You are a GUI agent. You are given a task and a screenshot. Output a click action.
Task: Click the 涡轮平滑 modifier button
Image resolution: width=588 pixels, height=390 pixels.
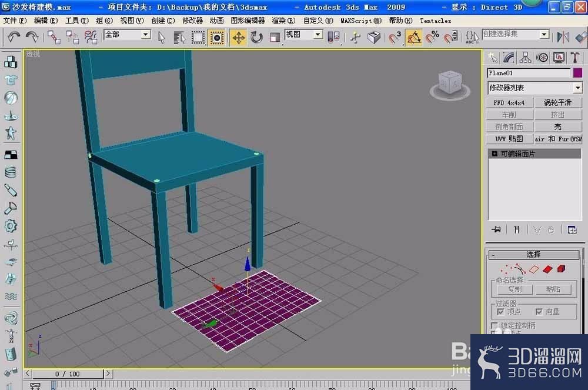[x=558, y=103]
